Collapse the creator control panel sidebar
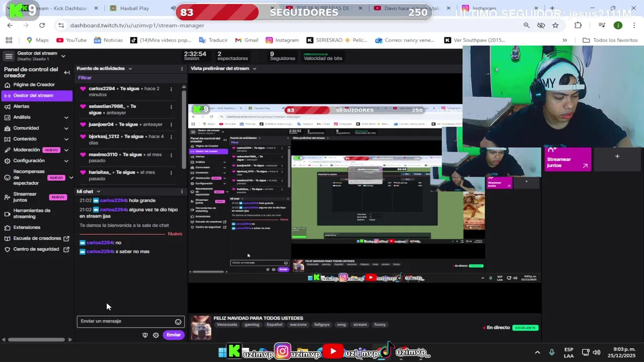This screenshot has height=362, width=644. click(x=66, y=72)
